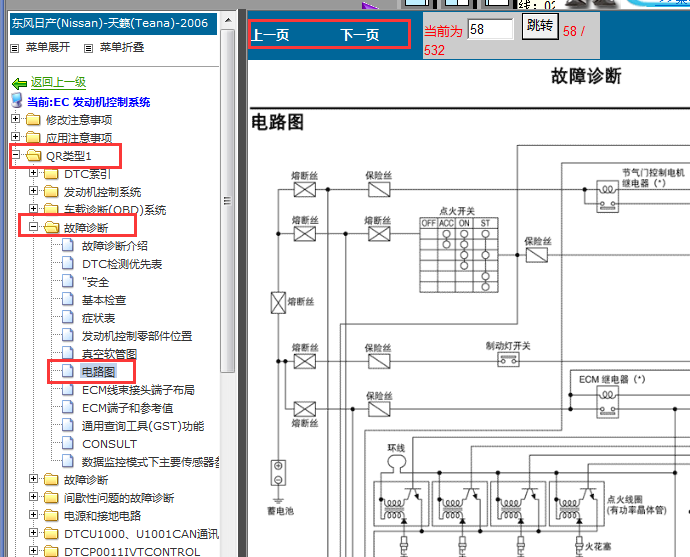
Task: Click the page icon for DTC检测优先表
Action: click(x=68, y=263)
